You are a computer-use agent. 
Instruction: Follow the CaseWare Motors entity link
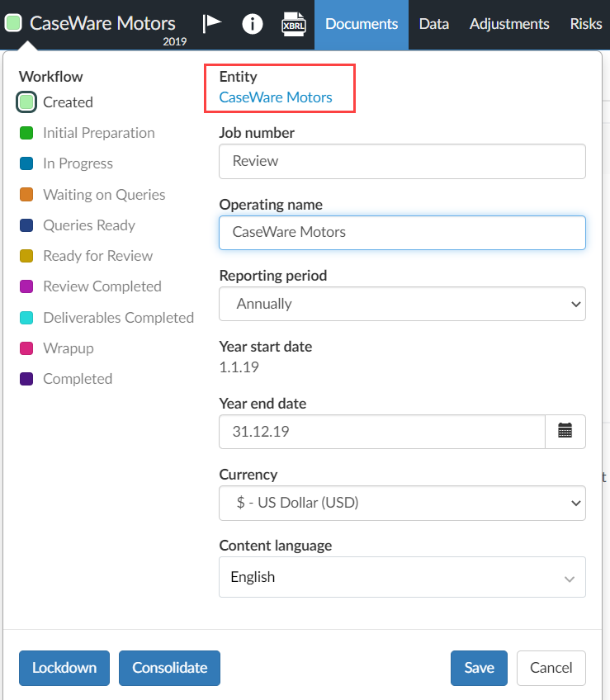coord(276,97)
